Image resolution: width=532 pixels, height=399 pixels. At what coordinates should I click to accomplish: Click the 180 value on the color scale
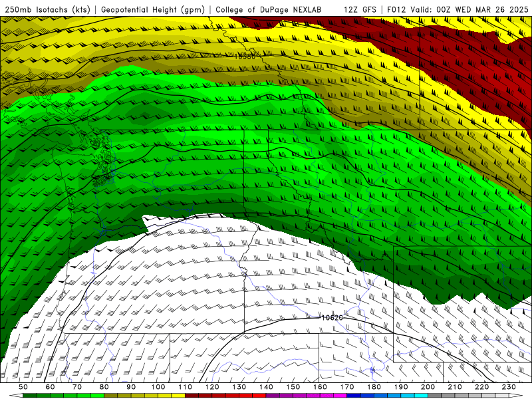(374, 387)
